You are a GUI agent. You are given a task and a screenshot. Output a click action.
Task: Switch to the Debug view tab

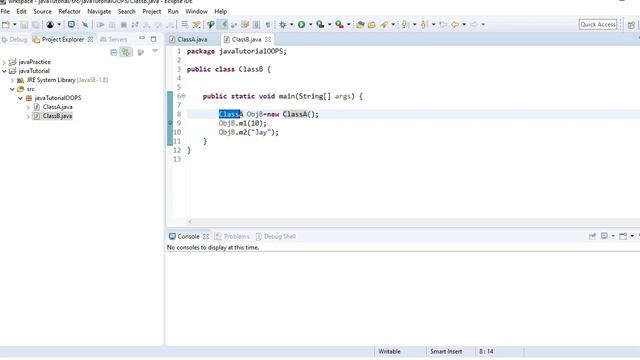pos(15,40)
